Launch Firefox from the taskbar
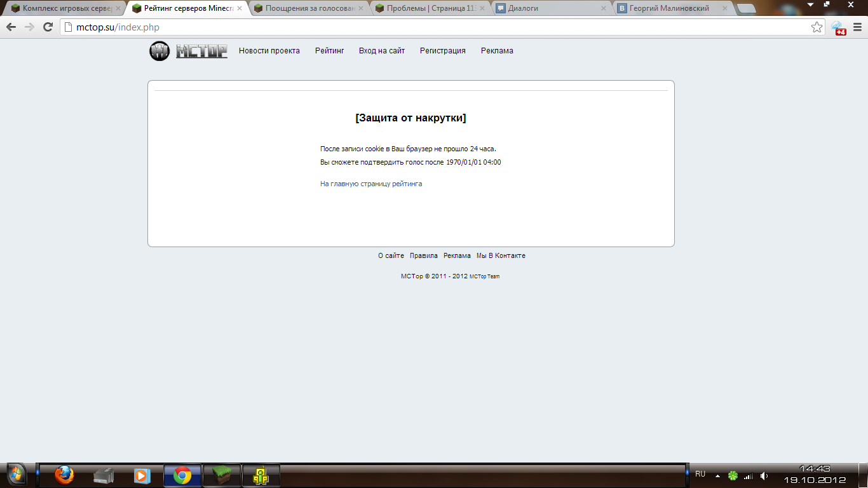This screenshot has height=488, width=868. tap(64, 475)
